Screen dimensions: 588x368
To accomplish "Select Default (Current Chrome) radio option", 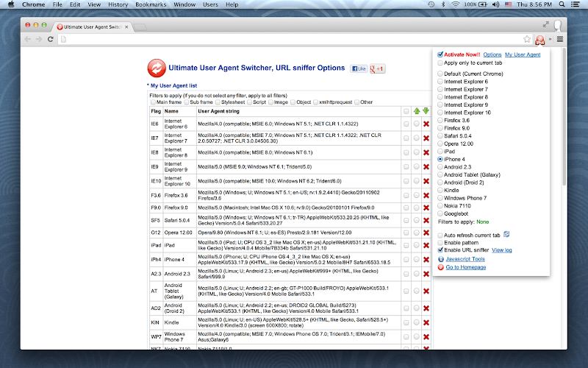I will [440, 74].
